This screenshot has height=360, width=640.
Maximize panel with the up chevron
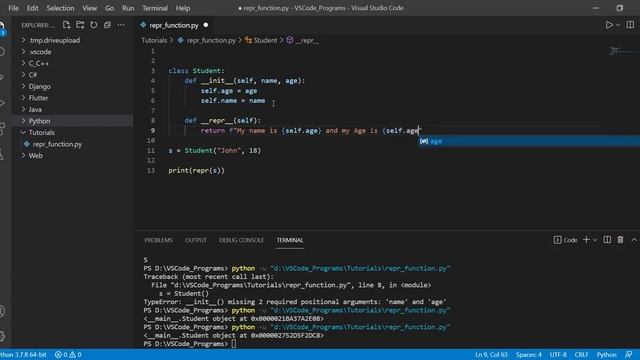tap(634, 240)
